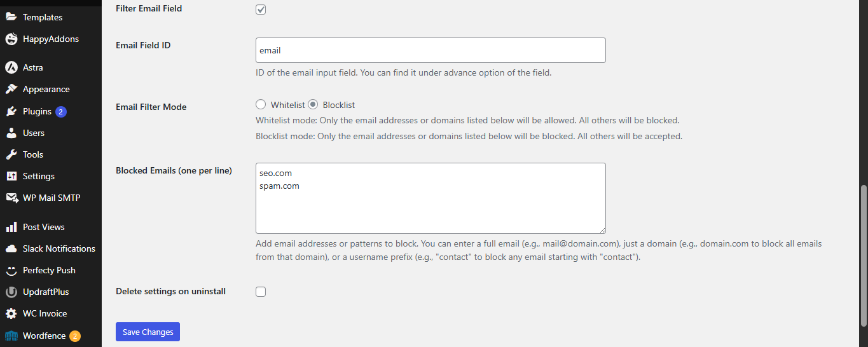This screenshot has height=347, width=868.
Task: Focus the Email Field ID input
Action: click(431, 50)
